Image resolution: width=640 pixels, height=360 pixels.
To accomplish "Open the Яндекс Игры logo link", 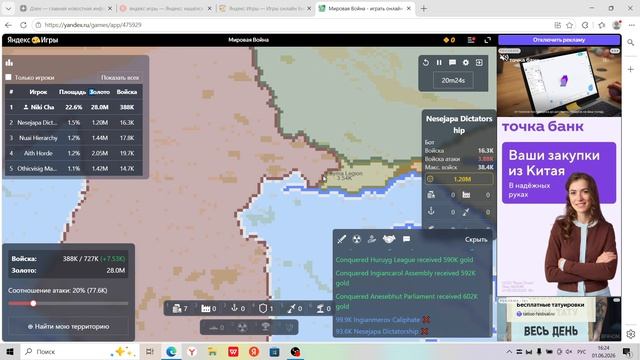I will pyautogui.click(x=33, y=40).
